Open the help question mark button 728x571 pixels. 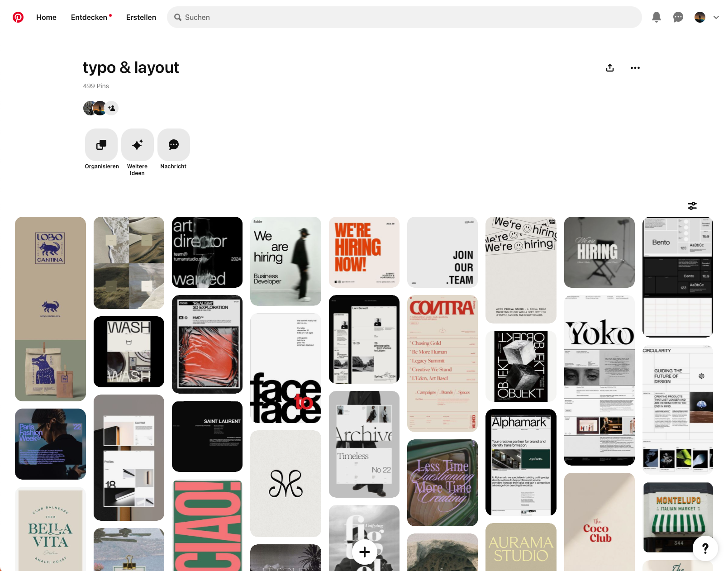[705, 548]
